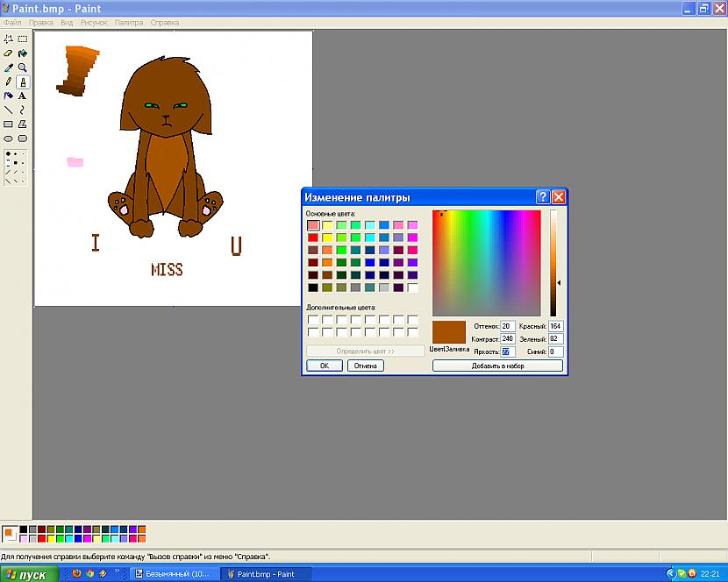Confirm the color with the OK button
728x582 pixels.
coord(325,366)
